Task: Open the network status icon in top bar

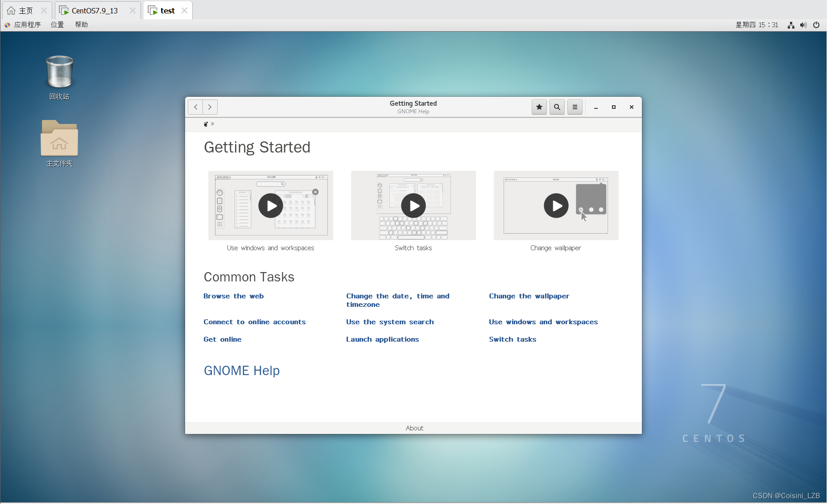Action: pos(791,25)
